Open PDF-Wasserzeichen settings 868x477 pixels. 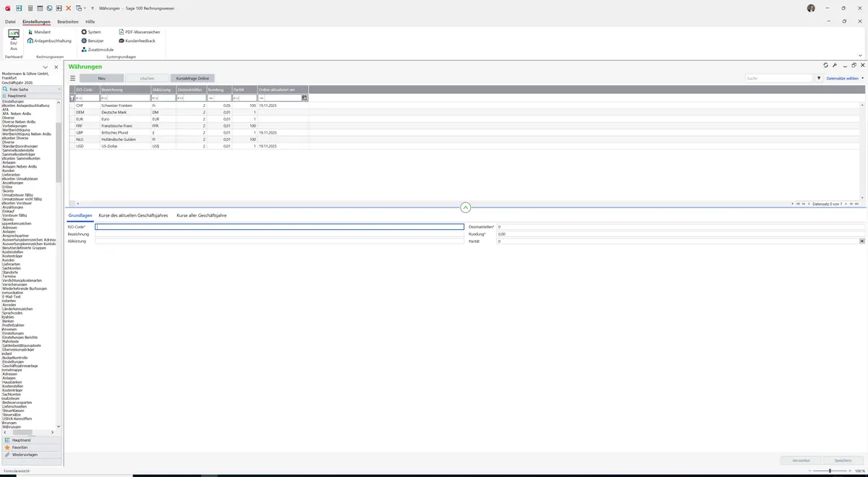pos(139,33)
